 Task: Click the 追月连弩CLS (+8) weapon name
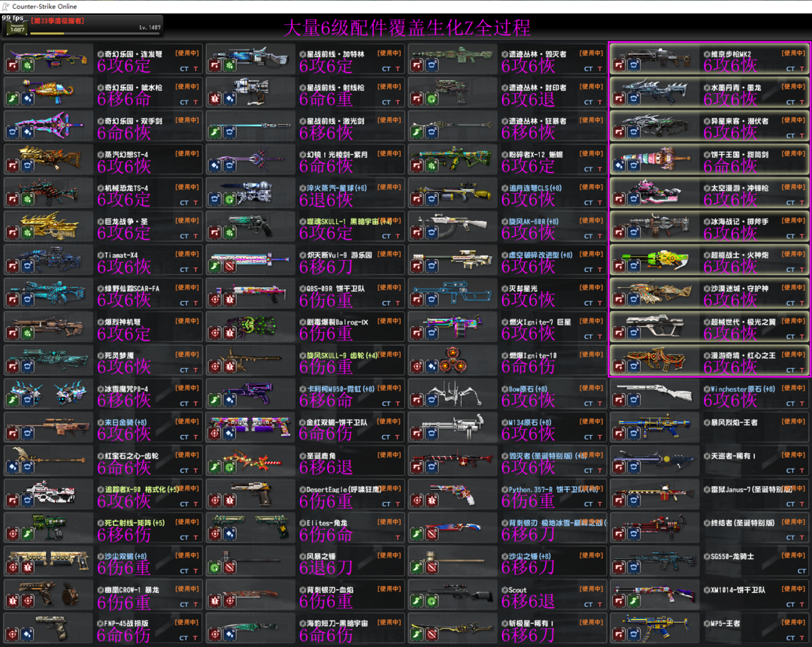click(x=535, y=188)
